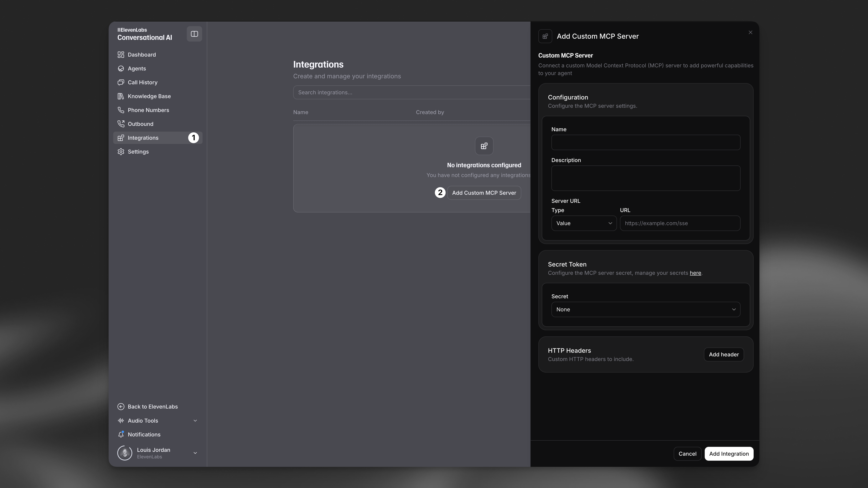
Task: Click the Back to ElevenLabs arrow icon
Action: 121,406
